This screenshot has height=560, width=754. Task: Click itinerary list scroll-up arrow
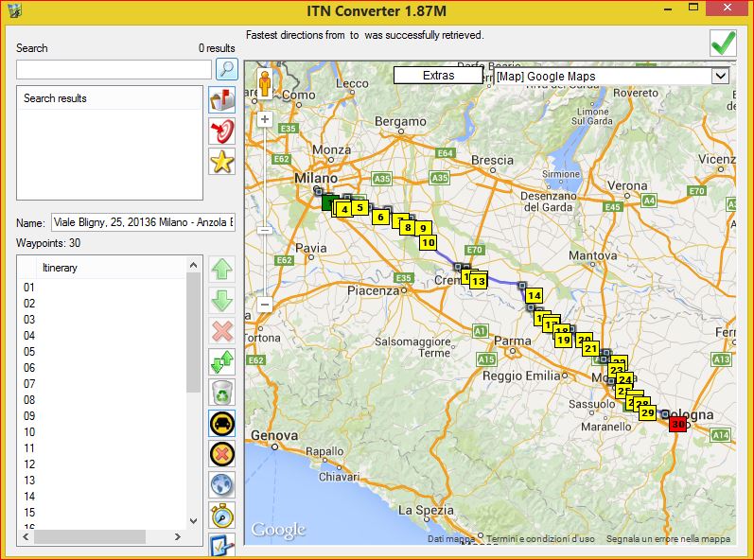(193, 265)
